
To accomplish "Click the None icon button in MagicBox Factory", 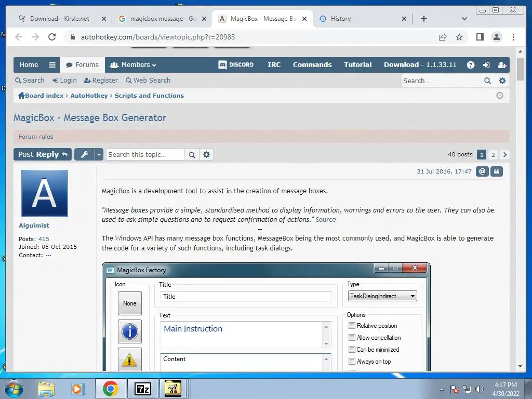I will pyautogui.click(x=129, y=303).
